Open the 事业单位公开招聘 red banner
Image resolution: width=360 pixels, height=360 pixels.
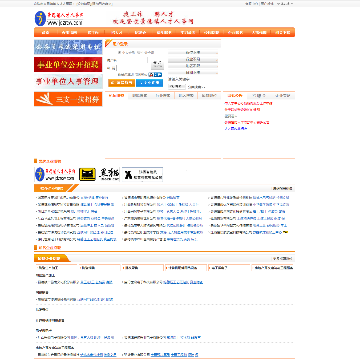tap(68, 65)
